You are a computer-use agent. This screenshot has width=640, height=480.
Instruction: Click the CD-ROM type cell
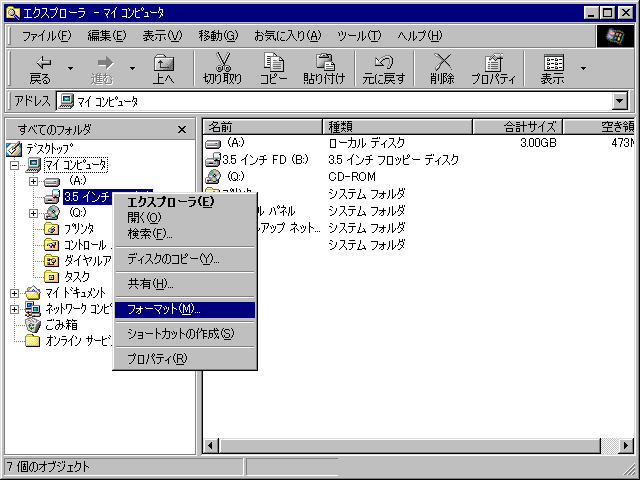click(x=352, y=177)
